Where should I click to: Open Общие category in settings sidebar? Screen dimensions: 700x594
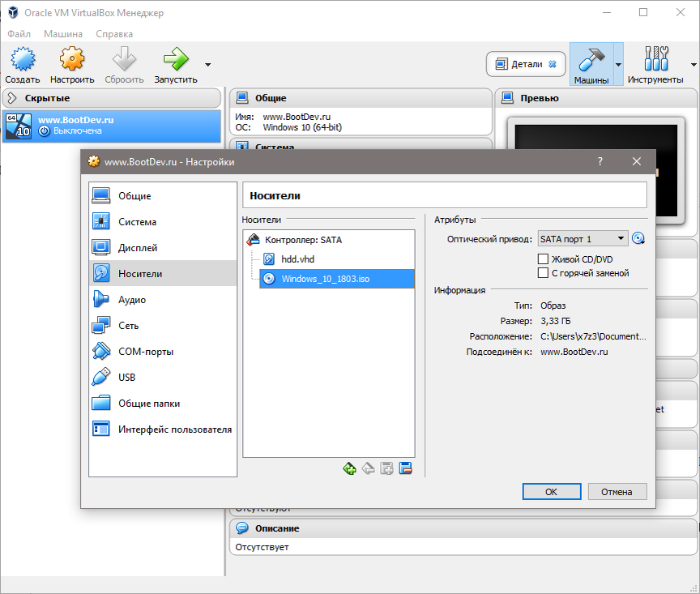click(163, 195)
